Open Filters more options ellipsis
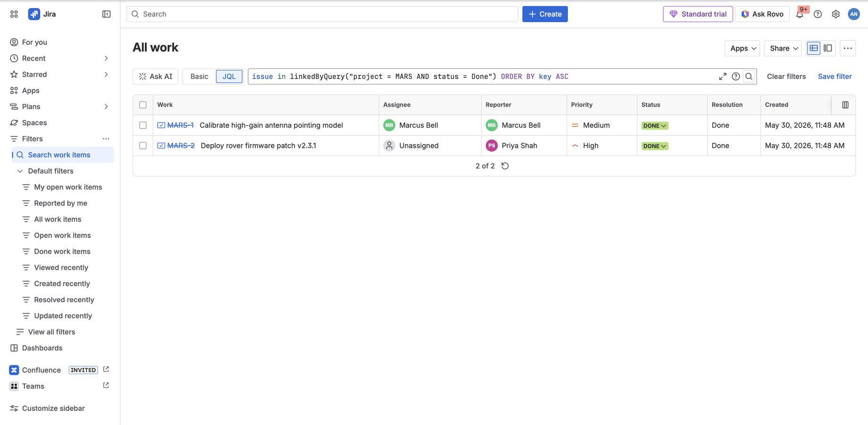Viewport: 868px width, 425px height. (106, 139)
